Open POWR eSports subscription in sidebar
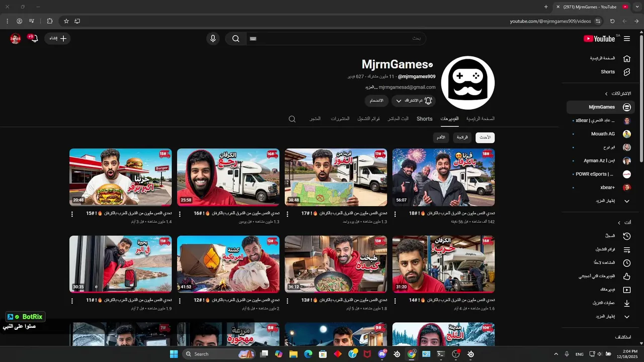644x362 pixels. [601, 174]
